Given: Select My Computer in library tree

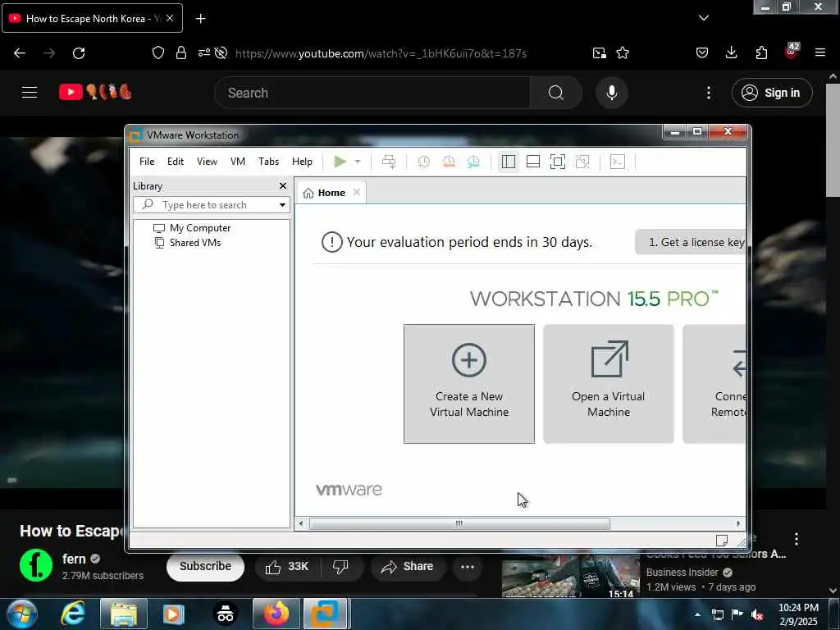Looking at the screenshot, I should click(192, 228).
